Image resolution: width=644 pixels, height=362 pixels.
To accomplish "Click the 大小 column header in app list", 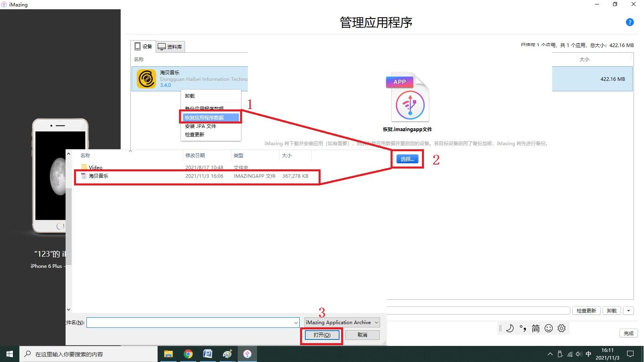I will click(x=584, y=59).
